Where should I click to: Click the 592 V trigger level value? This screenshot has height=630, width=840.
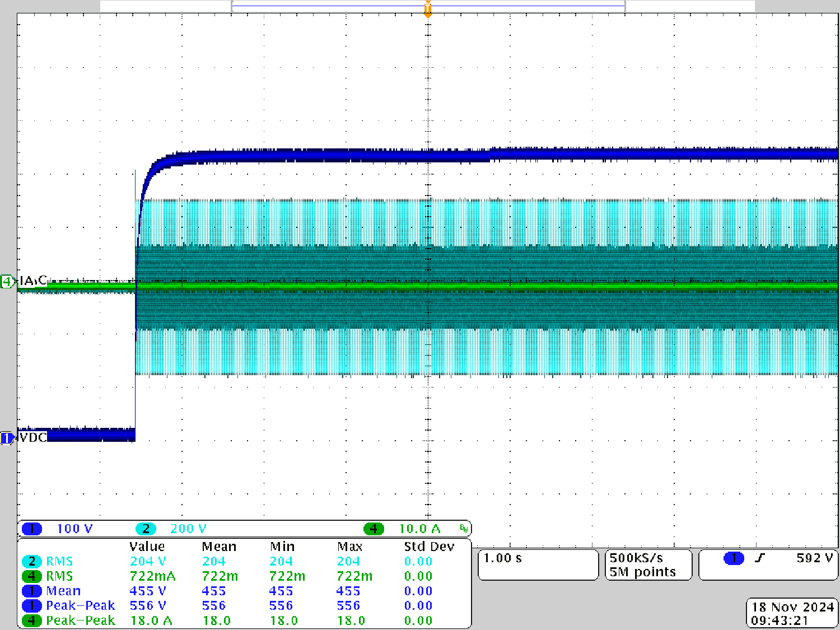[814, 558]
